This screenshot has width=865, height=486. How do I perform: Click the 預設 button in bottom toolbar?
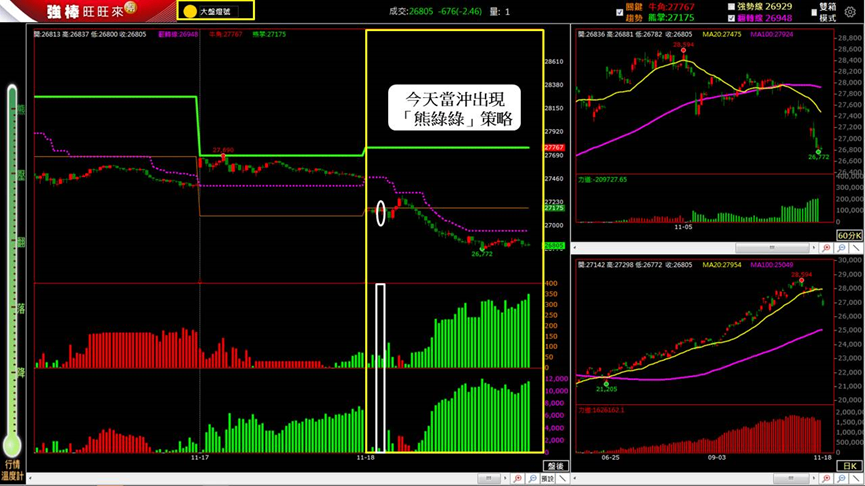pos(547,479)
